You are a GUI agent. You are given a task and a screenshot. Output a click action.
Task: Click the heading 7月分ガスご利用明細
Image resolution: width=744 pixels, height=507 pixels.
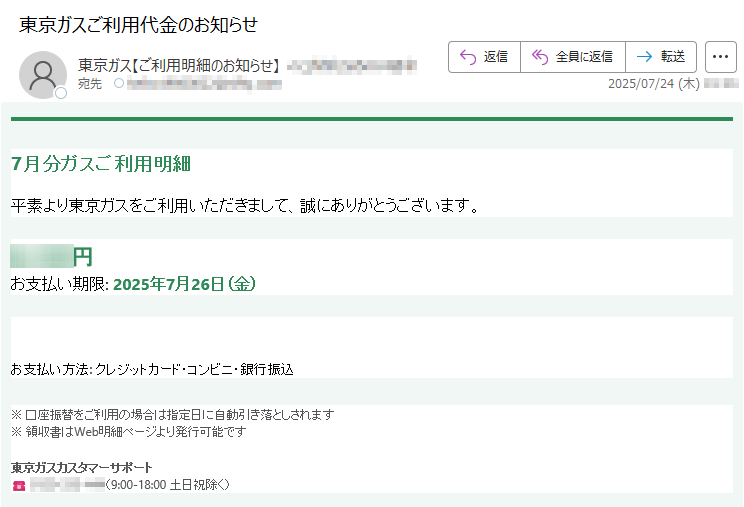coord(101,164)
